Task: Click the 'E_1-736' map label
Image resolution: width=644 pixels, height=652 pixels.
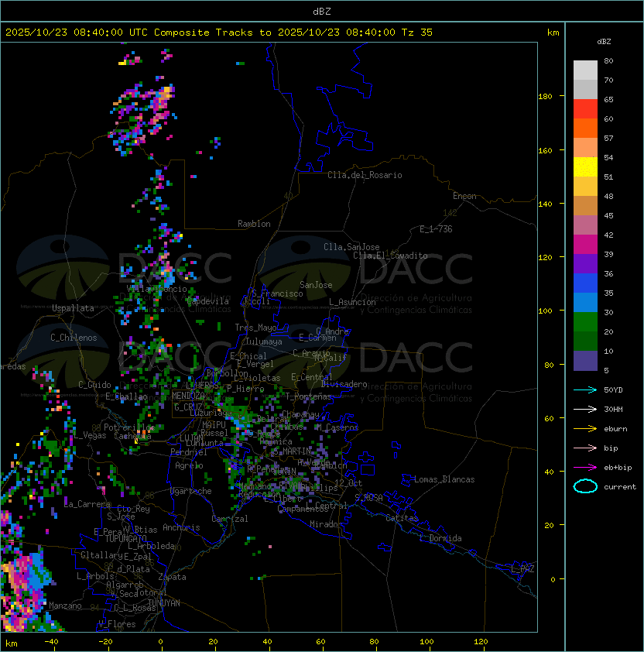Action: [436, 228]
